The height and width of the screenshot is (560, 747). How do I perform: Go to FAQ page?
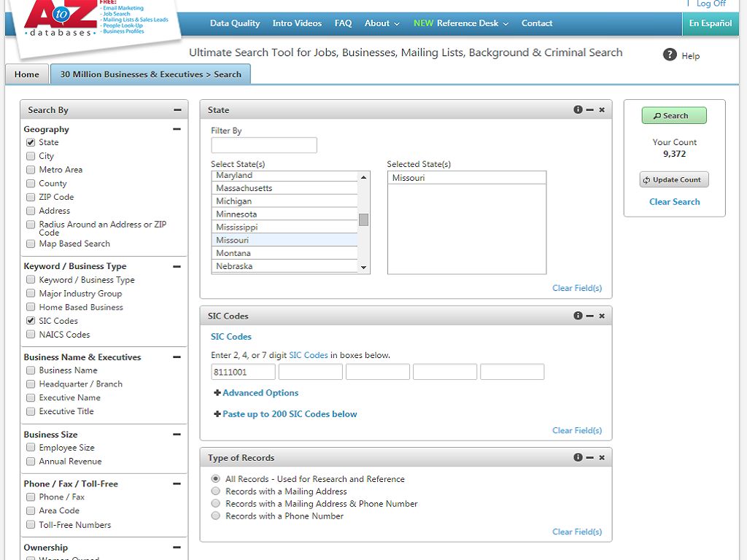343,23
